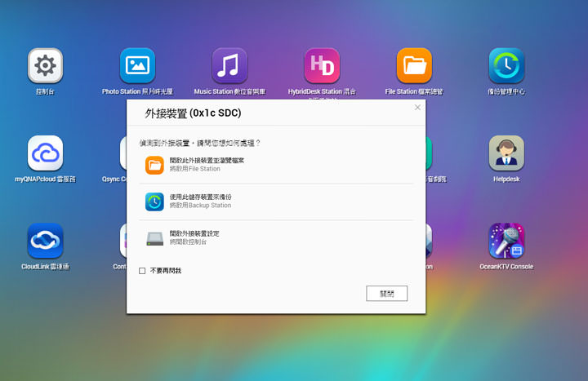This screenshot has height=381, width=588.
Task: Click gray drive icon for external device settings
Action: pyautogui.click(x=154, y=238)
